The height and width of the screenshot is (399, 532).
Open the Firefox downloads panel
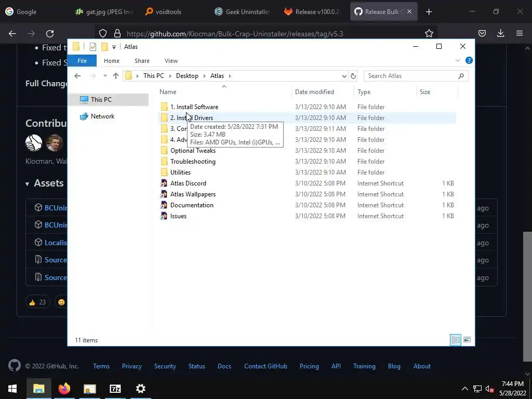500,33
